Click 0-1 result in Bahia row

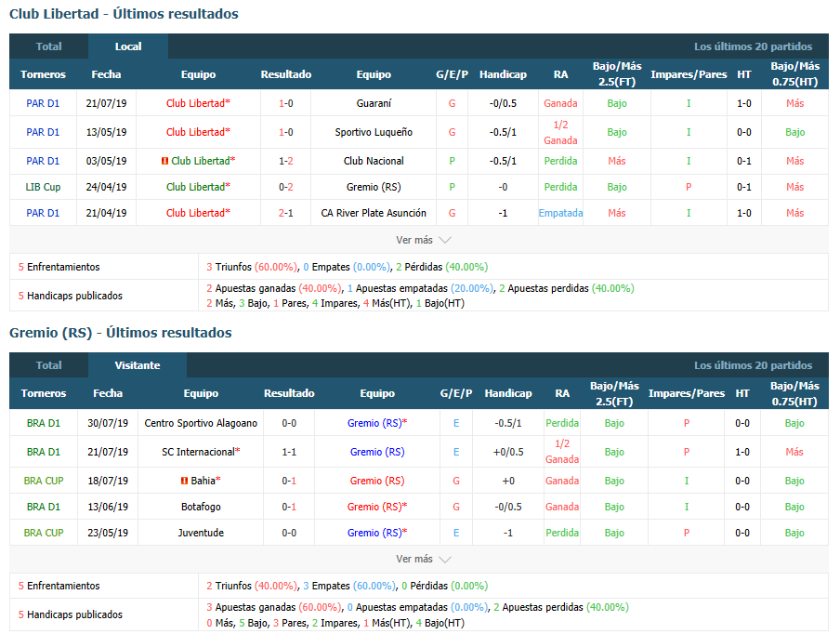coord(289,481)
